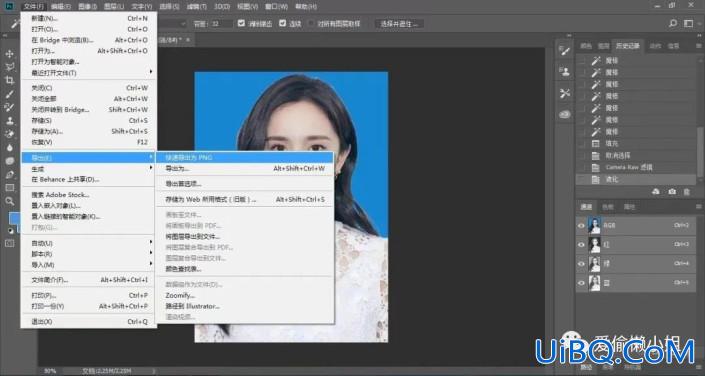Image resolution: width=705 pixels, height=376 pixels.
Task: Choose 快速导出为 PNG
Action: 245,157
